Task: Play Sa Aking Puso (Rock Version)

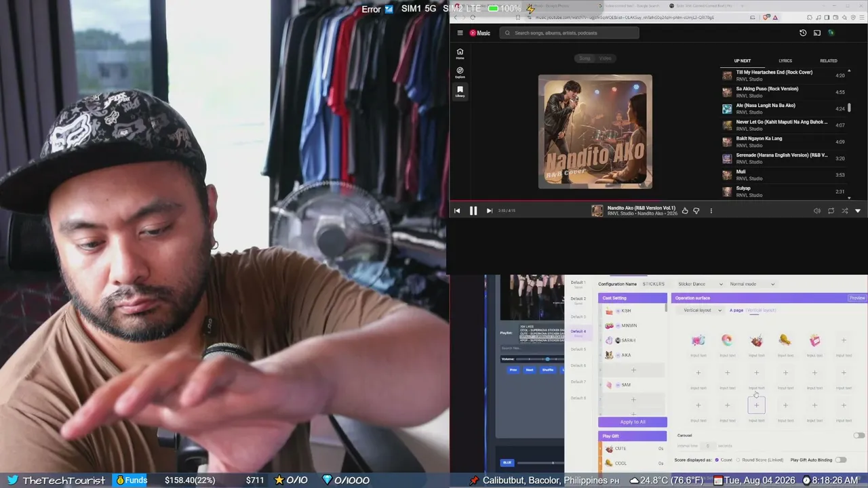Action: click(x=784, y=92)
